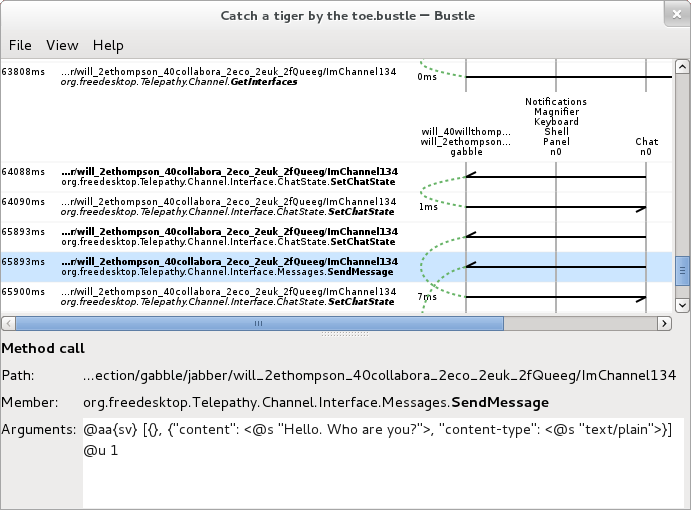The width and height of the screenshot is (691, 510).
Task: Click the vertical scrollbar down arrow
Action: 682,305
